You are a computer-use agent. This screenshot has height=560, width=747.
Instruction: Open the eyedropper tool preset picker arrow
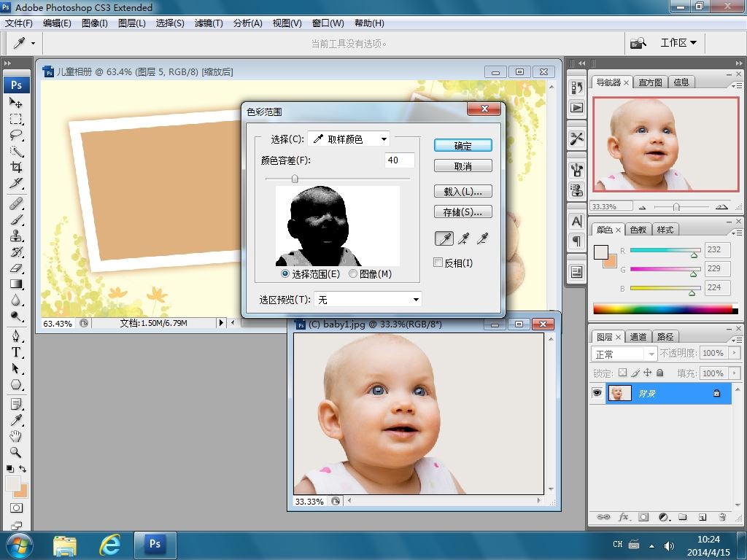point(33,43)
